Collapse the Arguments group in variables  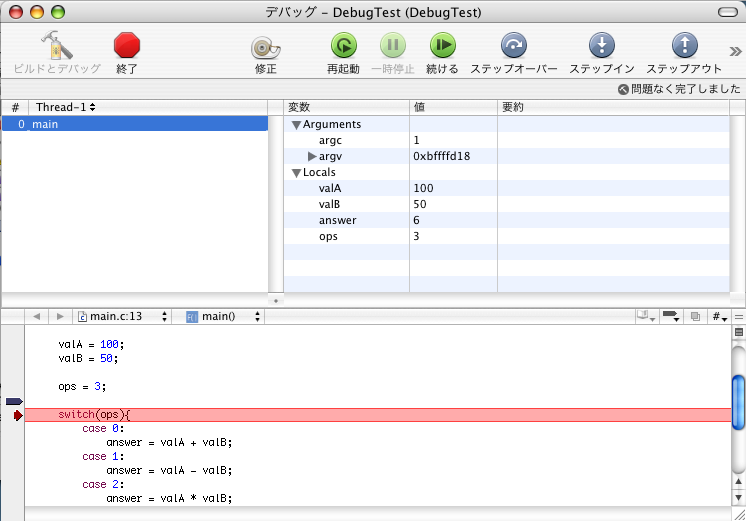pyautogui.click(x=296, y=125)
